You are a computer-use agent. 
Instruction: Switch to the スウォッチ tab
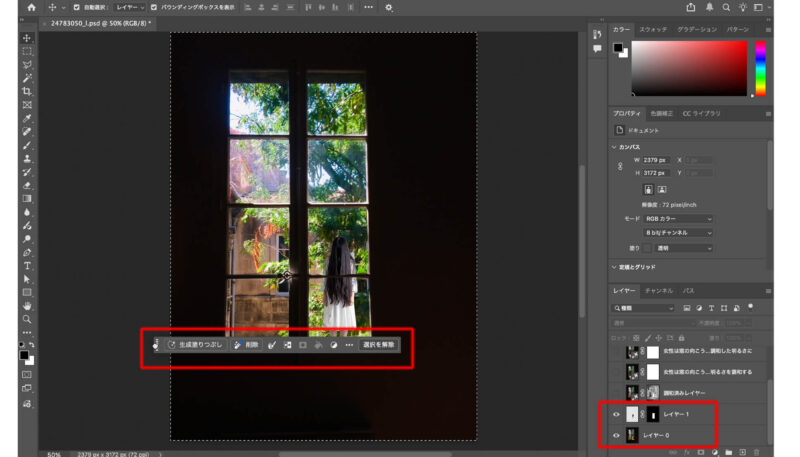pyautogui.click(x=653, y=30)
